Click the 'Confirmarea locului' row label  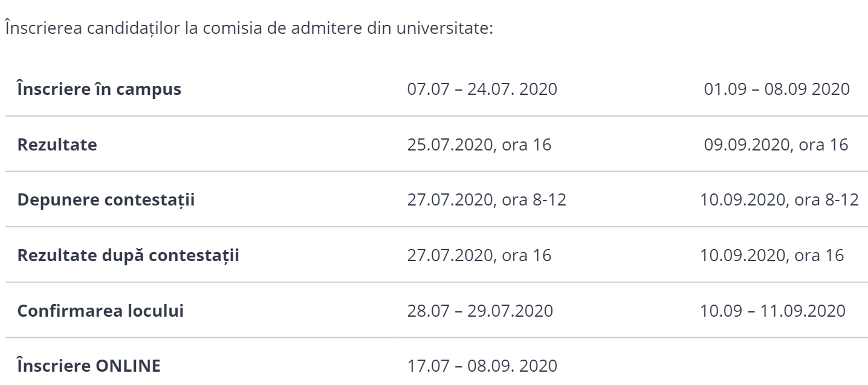100,311
